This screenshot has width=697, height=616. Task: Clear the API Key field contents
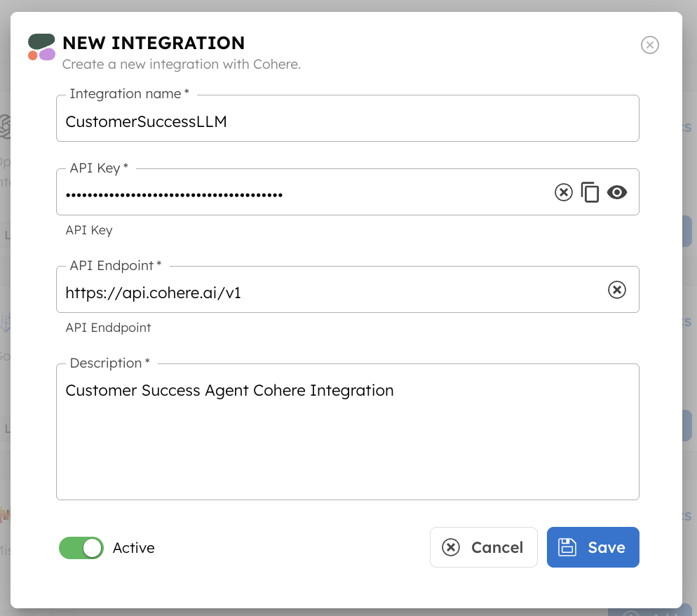[x=564, y=192]
